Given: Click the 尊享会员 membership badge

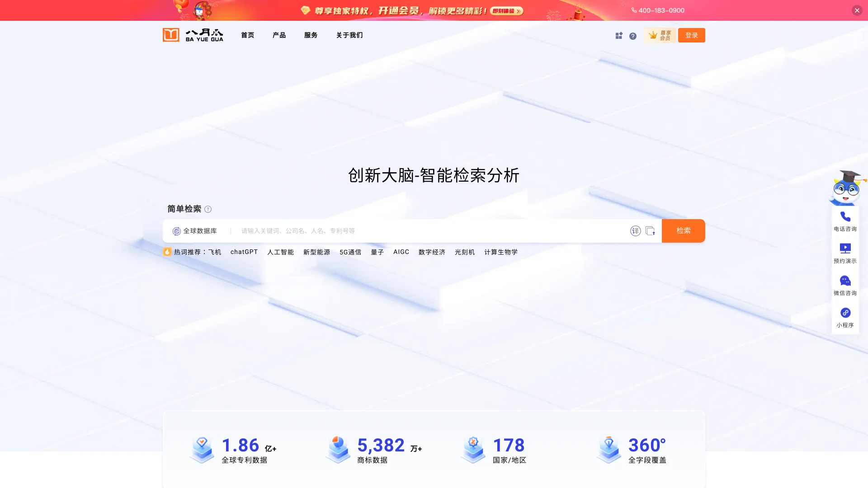Looking at the screenshot, I should coord(660,35).
